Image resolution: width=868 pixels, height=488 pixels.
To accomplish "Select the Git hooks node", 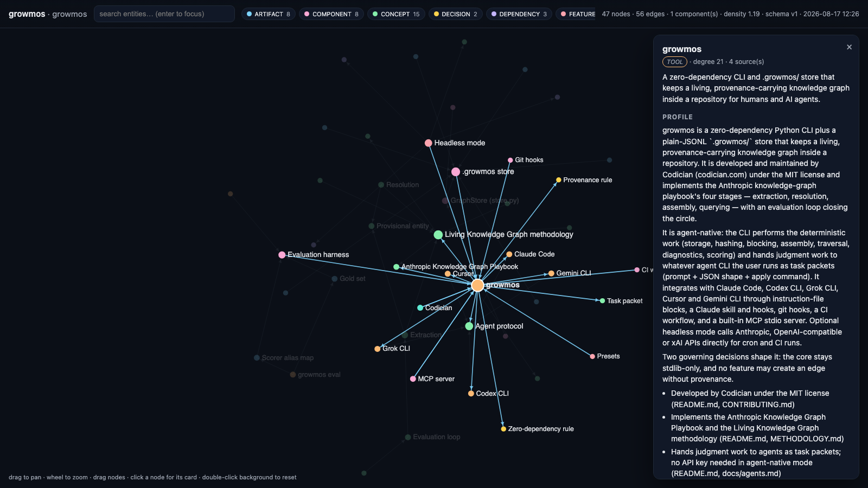I will (x=510, y=160).
